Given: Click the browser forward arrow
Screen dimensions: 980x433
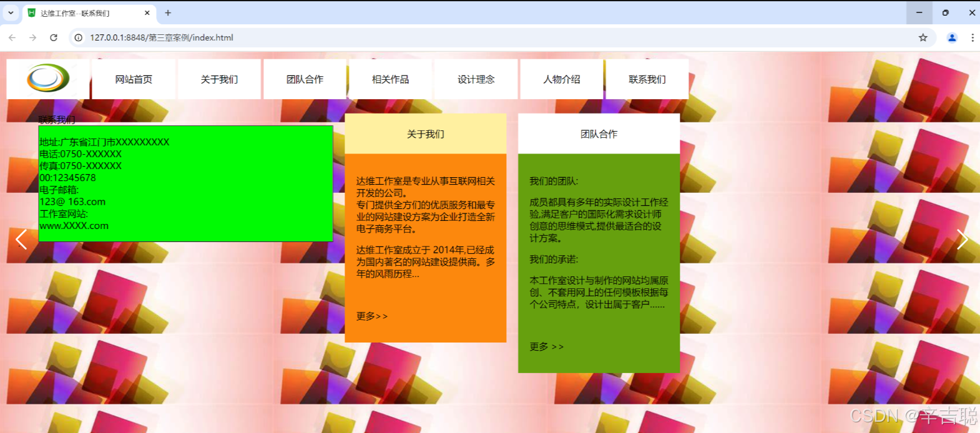Looking at the screenshot, I should point(32,37).
